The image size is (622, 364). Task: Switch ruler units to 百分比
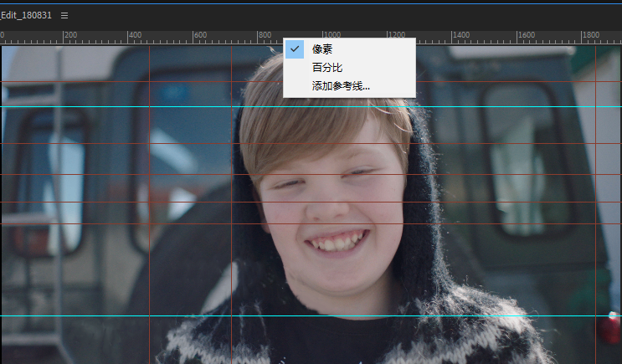click(x=327, y=67)
